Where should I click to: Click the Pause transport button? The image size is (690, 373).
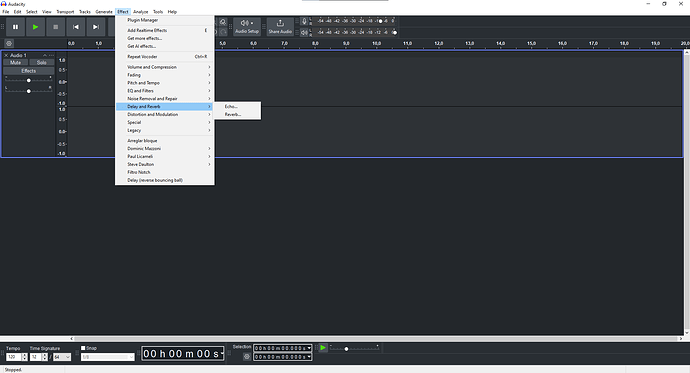[x=15, y=27]
